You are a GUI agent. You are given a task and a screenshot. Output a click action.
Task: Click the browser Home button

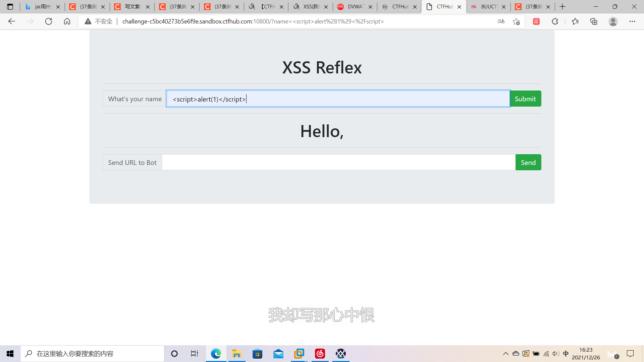point(67,21)
